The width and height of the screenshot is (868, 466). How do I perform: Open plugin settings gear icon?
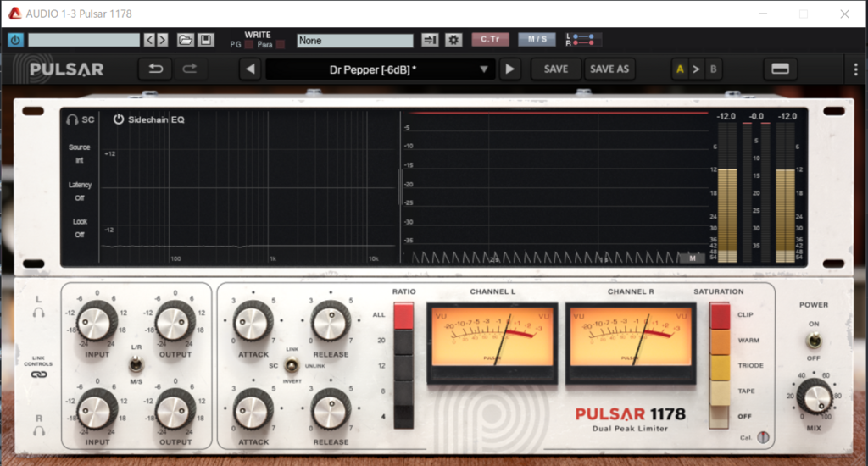pyautogui.click(x=453, y=40)
